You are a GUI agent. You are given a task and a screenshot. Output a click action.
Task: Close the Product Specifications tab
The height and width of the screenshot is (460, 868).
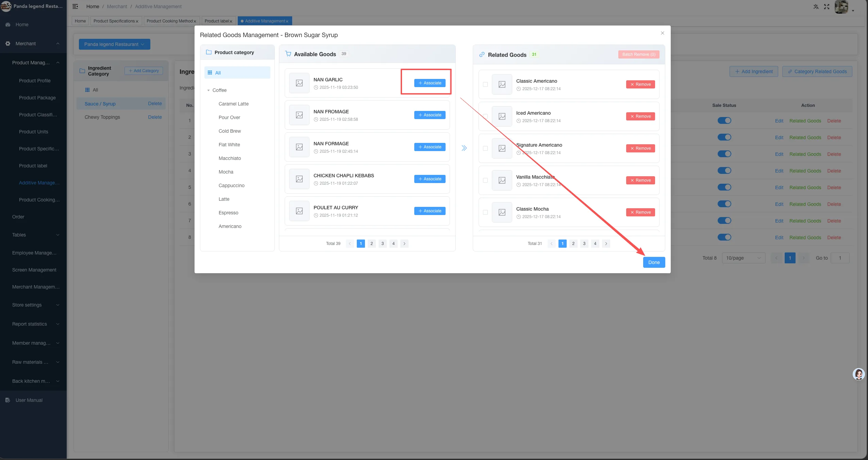[x=137, y=21]
